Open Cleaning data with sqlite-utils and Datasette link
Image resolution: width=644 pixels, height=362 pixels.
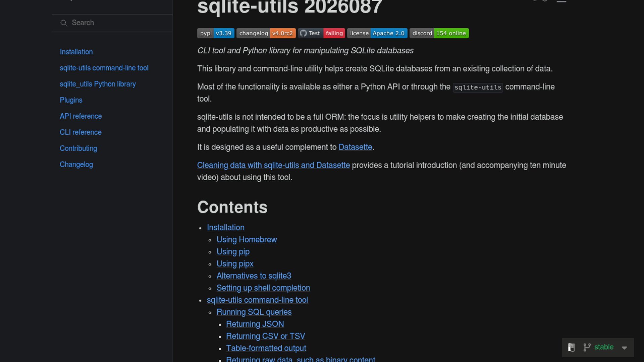(x=273, y=165)
